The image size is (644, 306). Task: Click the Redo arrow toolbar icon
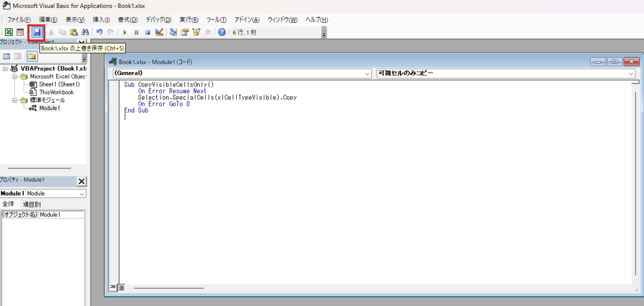coord(111,32)
